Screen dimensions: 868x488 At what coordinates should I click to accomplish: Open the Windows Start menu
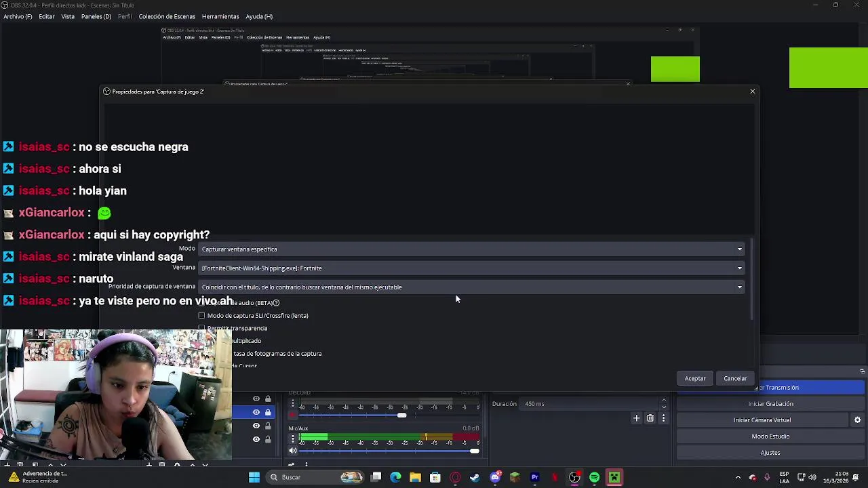point(254,478)
